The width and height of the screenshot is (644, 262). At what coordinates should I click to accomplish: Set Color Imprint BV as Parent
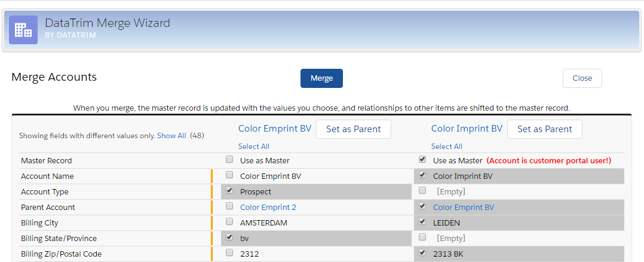tap(545, 129)
